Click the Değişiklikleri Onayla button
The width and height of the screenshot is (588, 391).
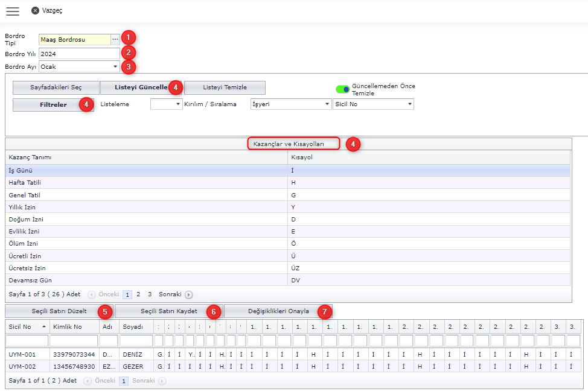coord(278,311)
